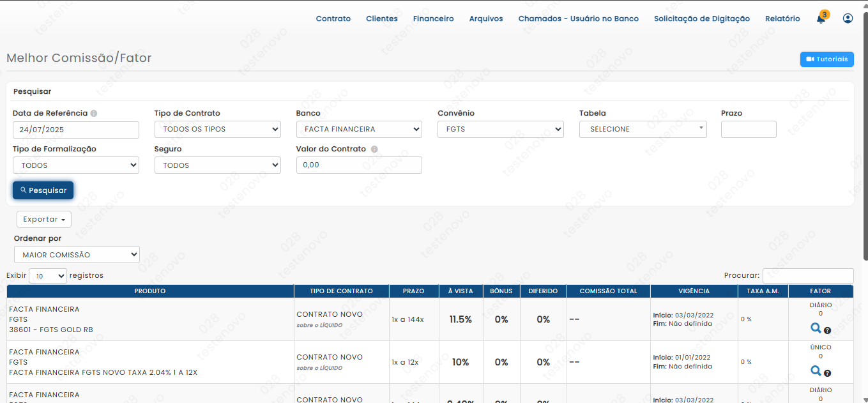Focus the Procurar search field
868x403 pixels.
coord(807,276)
